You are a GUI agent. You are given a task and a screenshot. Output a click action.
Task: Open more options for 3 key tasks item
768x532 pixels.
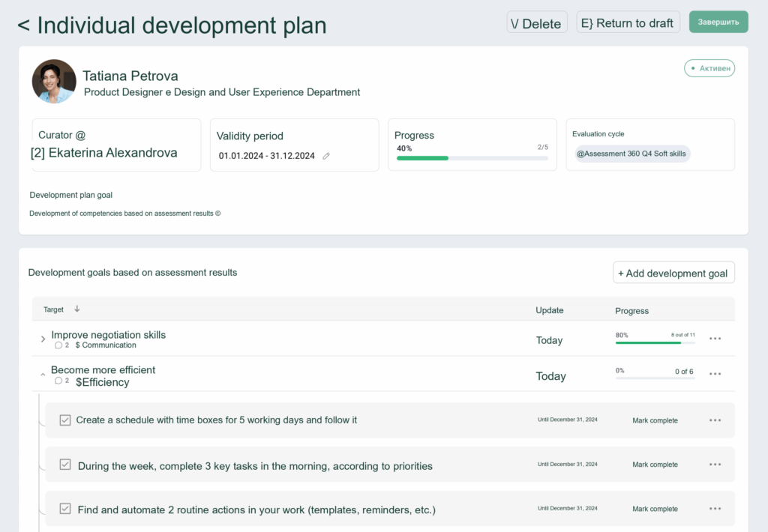point(715,464)
